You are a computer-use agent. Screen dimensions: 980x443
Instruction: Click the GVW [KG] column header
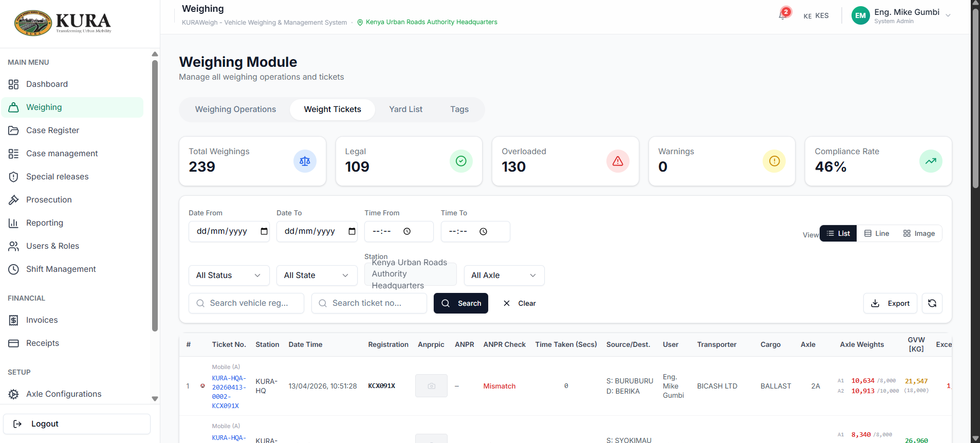click(x=916, y=344)
